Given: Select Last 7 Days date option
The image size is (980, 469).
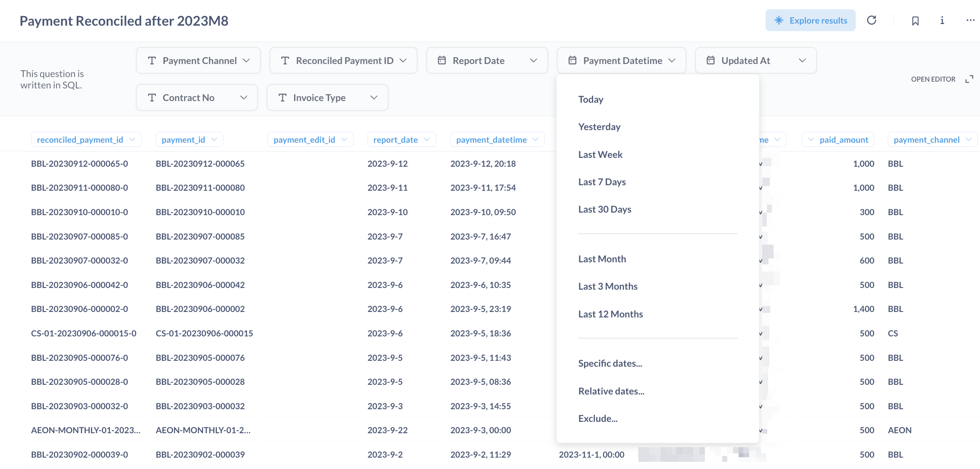Looking at the screenshot, I should pyautogui.click(x=602, y=182).
